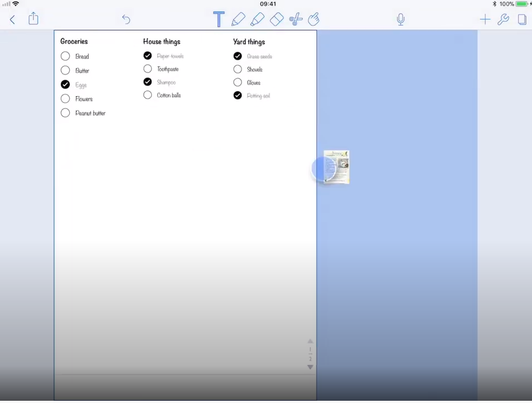Screen dimensions: 532x403
Task: Open the wrench settings menu
Action: (503, 20)
